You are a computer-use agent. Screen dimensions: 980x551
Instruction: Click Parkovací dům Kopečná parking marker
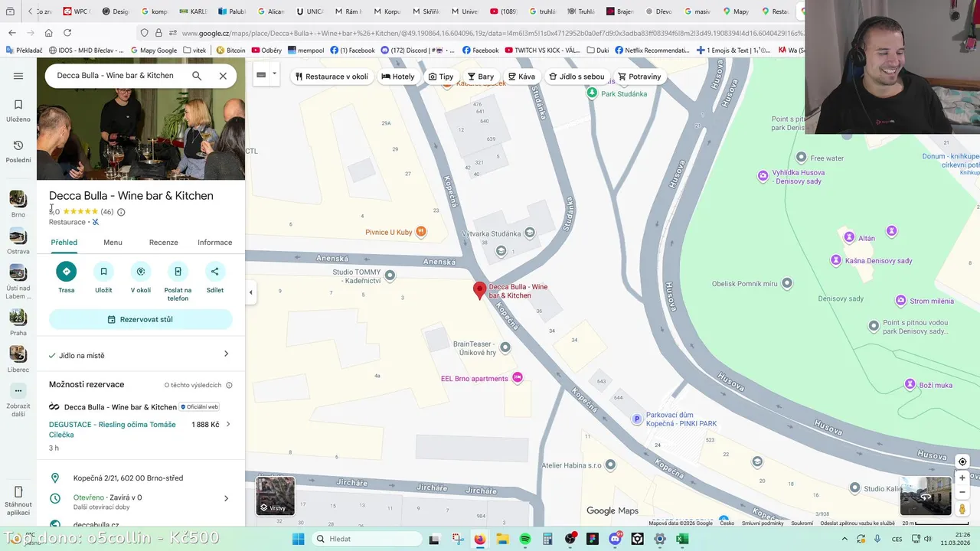point(636,419)
